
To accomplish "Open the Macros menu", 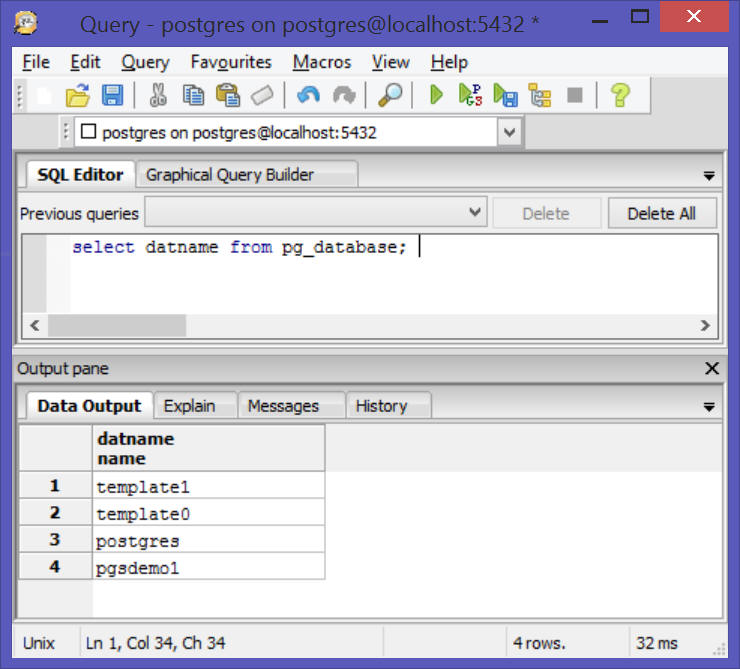I will click(x=321, y=62).
